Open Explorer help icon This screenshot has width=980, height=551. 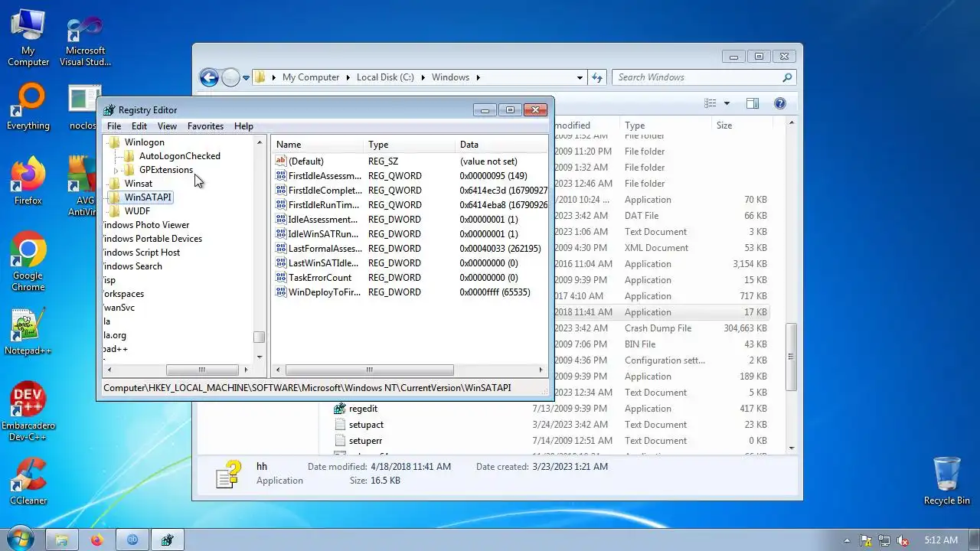click(780, 103)
